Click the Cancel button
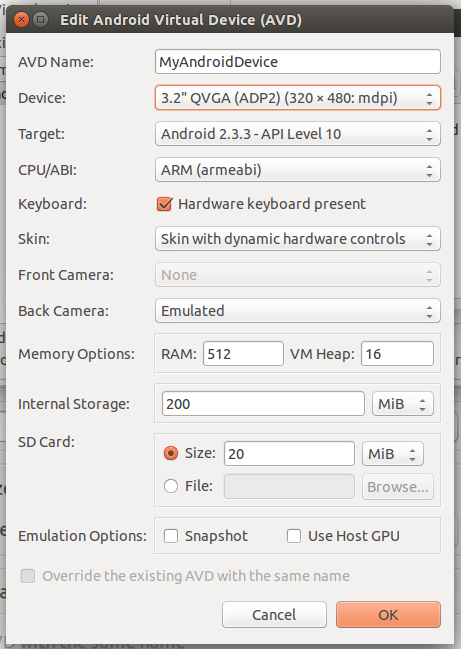Viewport: 461px width, 649px height. [x=274, y=615]
